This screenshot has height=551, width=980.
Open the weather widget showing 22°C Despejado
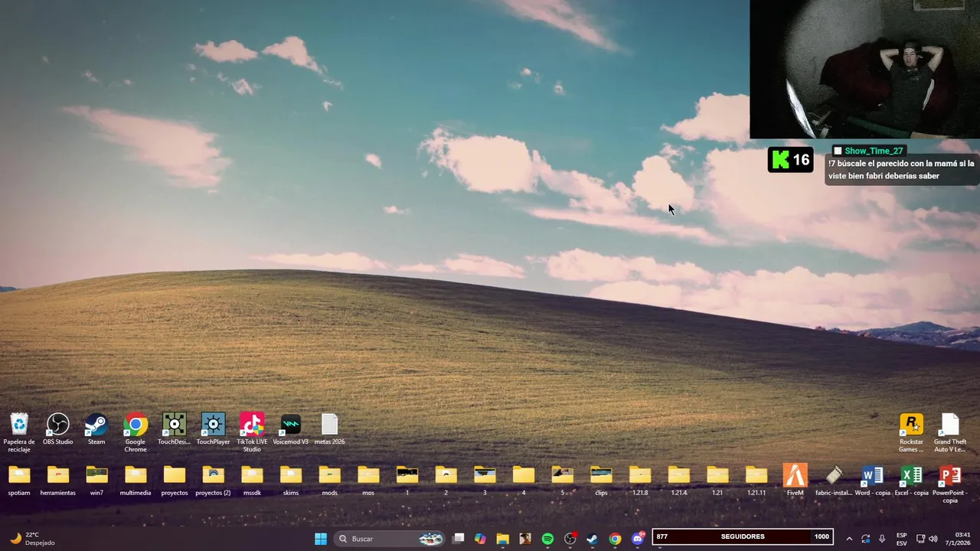click(34, 539)
